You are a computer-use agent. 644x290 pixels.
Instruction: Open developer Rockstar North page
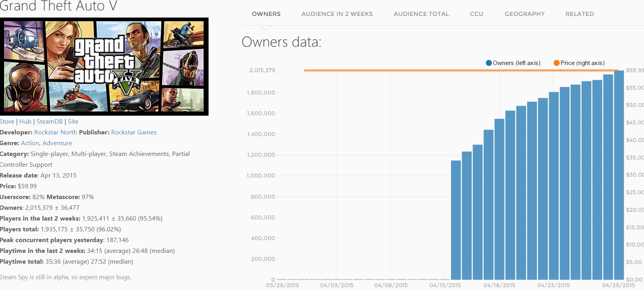coord(55,132)
